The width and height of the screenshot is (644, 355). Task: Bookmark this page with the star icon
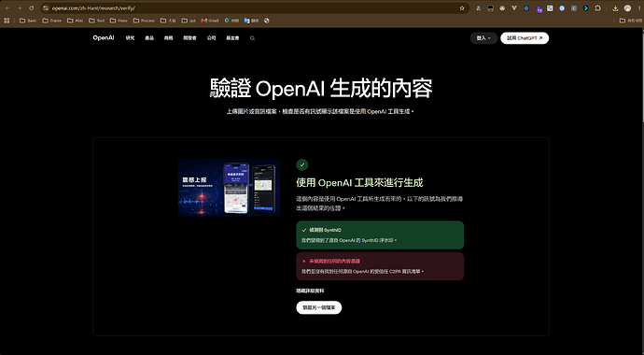[x=462, y=8]
